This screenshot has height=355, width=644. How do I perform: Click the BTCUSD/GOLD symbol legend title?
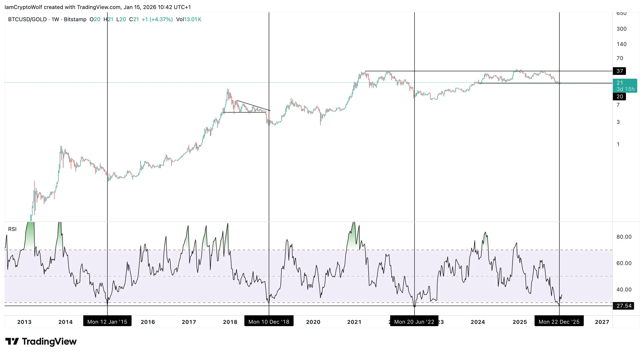27,19
